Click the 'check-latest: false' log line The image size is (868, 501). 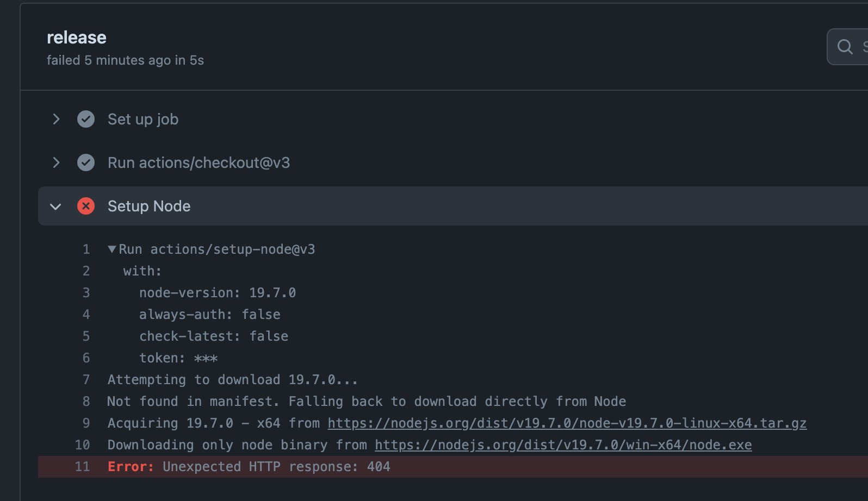(x=214, y=336)
